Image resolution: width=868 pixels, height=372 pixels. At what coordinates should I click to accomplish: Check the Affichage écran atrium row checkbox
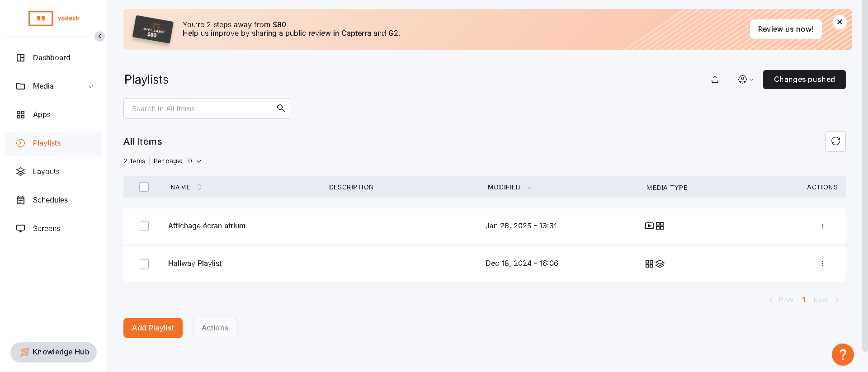tap(144, 226)
